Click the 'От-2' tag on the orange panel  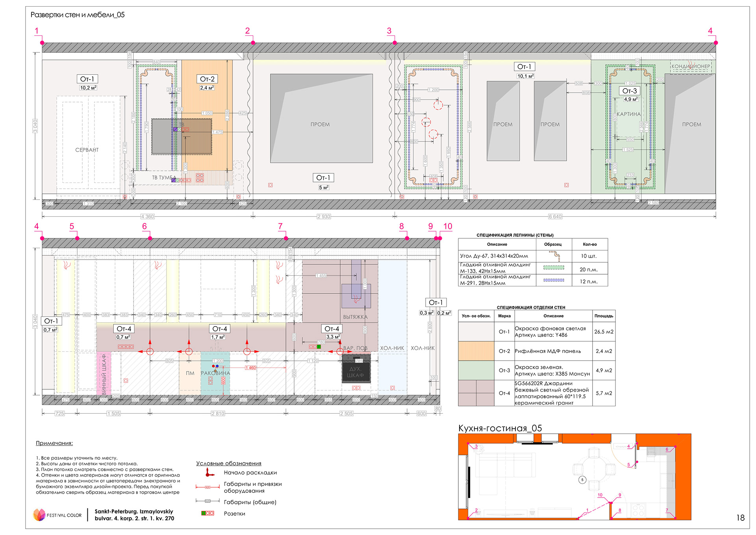pyautogui.click(x=207, y=79)
